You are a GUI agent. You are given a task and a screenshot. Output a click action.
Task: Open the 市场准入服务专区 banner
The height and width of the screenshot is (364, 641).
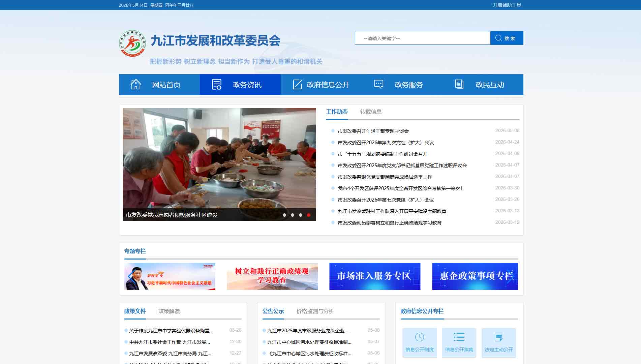click(x=375, y=276)
